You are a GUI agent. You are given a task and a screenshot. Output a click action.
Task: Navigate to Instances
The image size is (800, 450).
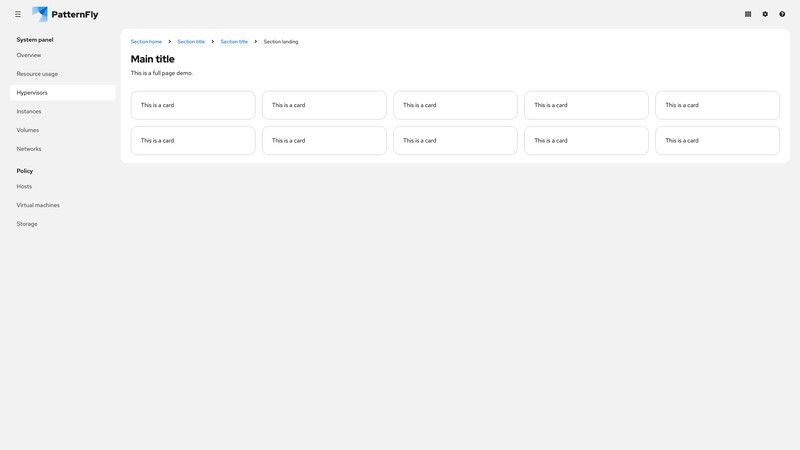[63, 111]
